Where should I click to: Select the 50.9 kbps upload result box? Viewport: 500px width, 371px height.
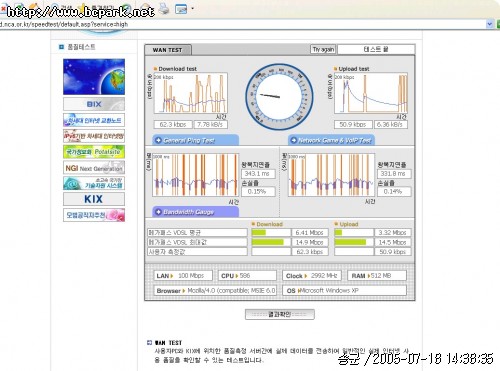pos(353,125)
